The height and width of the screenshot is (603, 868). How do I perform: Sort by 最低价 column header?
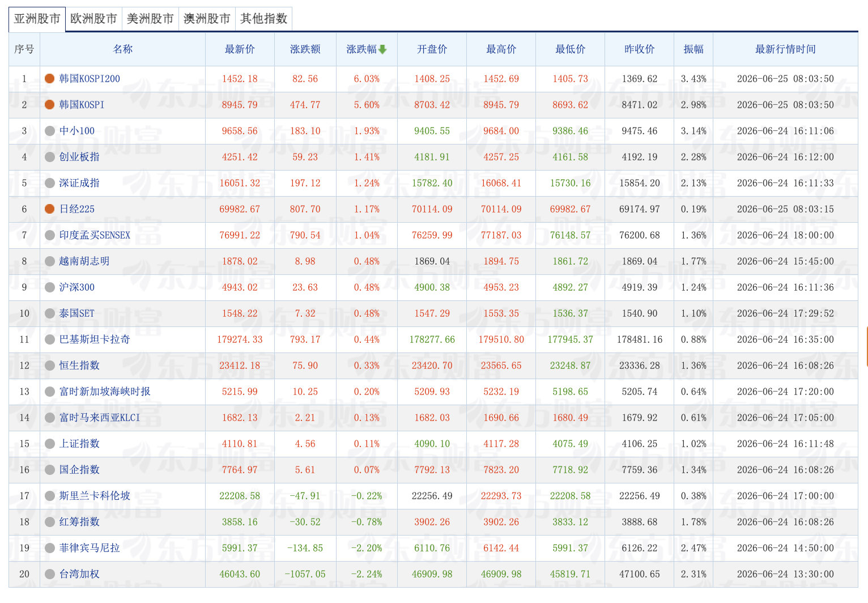pyautogui.click(x=570, y=49)
